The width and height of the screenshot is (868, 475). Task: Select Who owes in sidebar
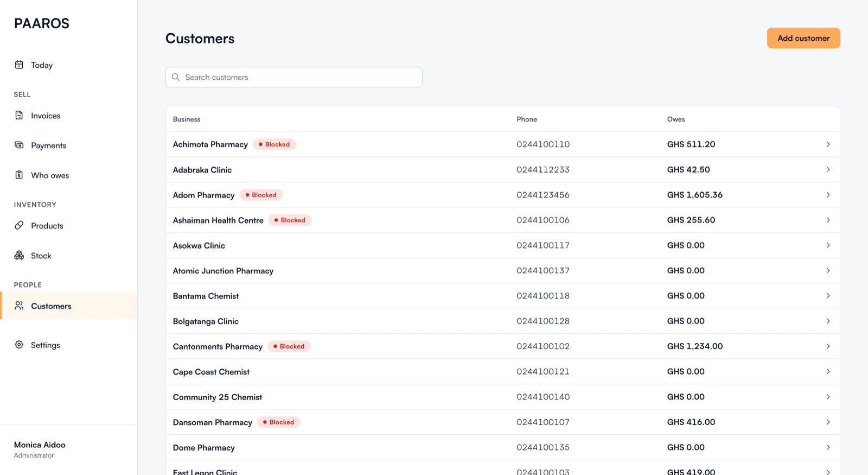[68, 175]
